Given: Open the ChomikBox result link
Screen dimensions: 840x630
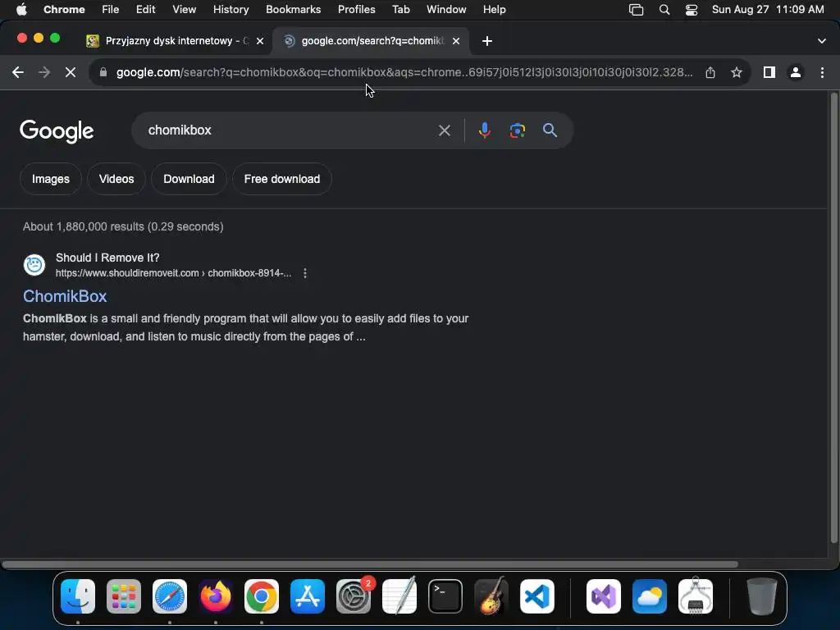Looking at the screenshot, I should point(65,296).
